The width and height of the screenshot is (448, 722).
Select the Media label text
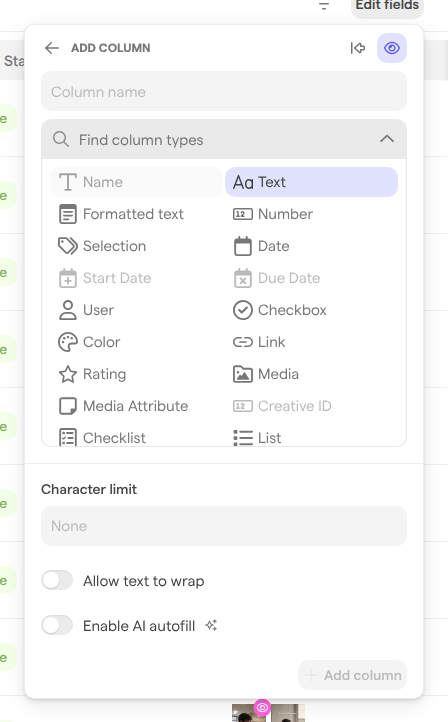(x=279, y=374)
